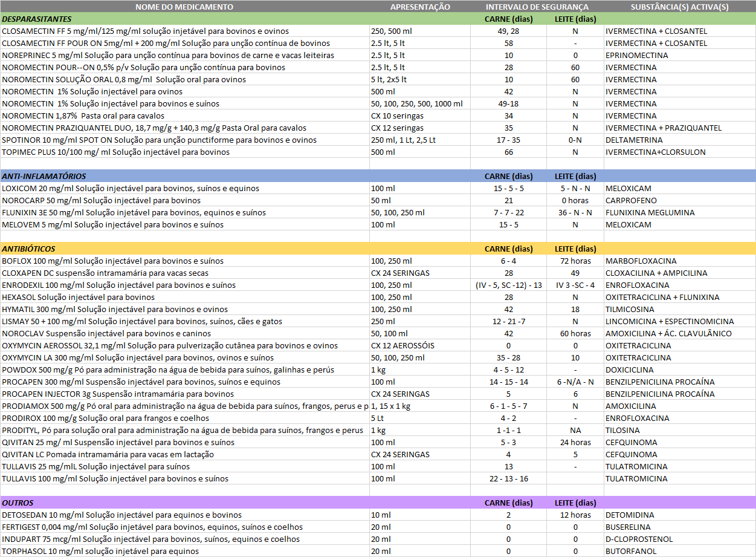Select the IVERMECTINA+CLORSULON substance cell

(x=680, y=152)
